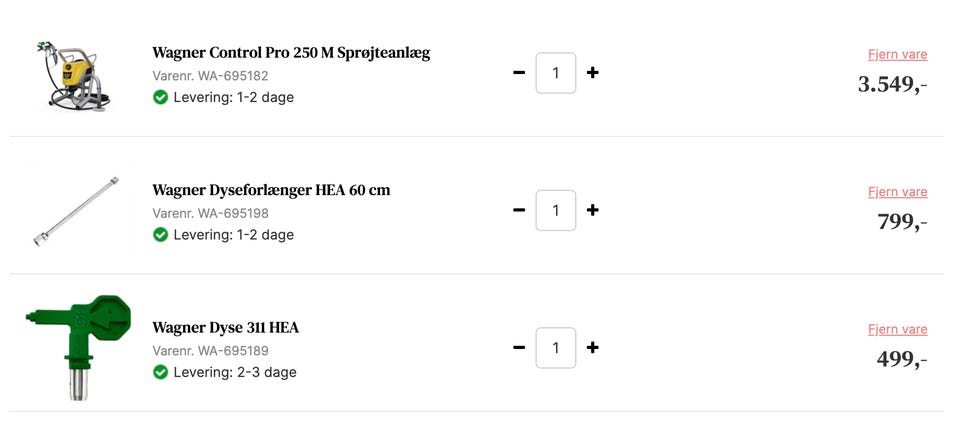Decrease quantity of Wagner Dyse 311 HEA

pyautogui.click(x=519, y=348)
